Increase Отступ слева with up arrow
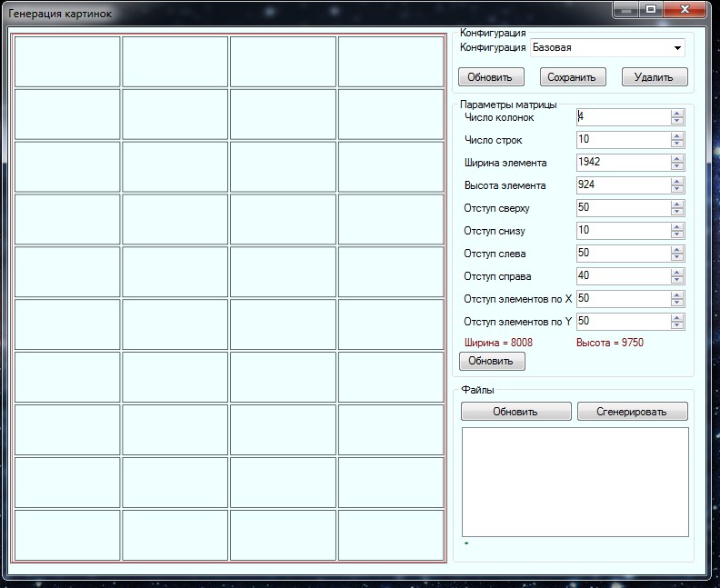 click(677, 250)
